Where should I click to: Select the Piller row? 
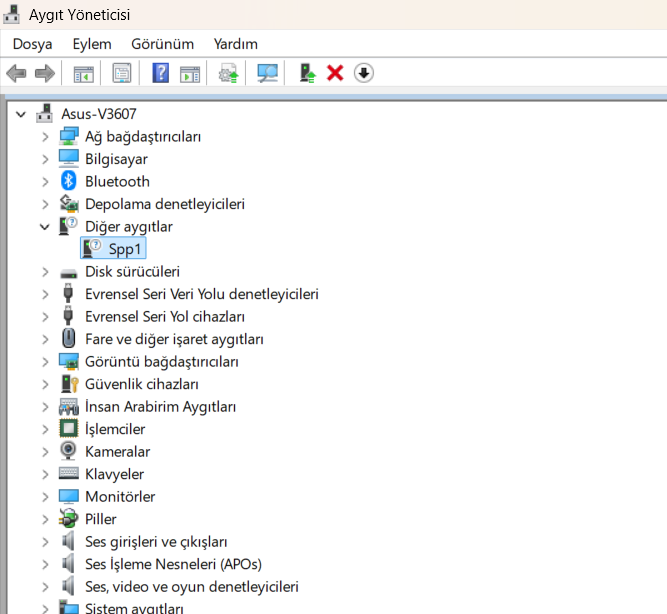100,520
